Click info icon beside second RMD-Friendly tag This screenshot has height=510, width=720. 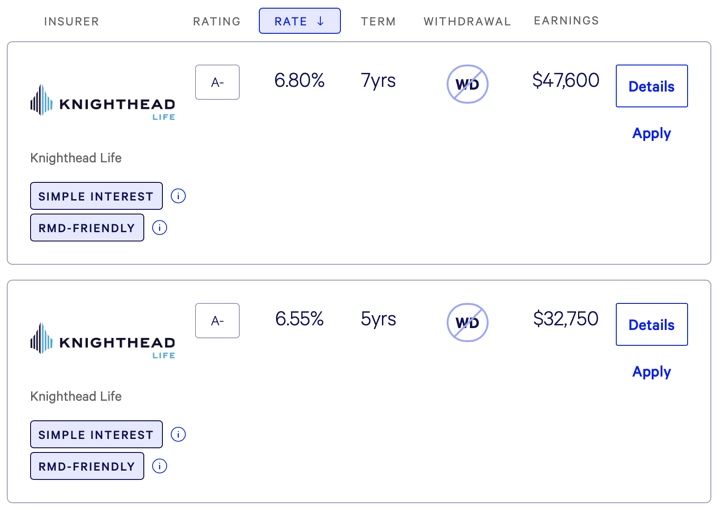159,466
